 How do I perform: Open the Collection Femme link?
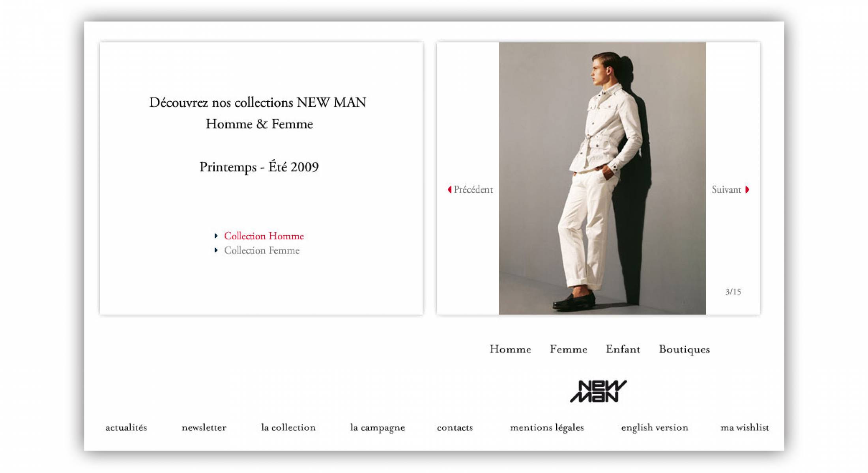pos(262,250)
